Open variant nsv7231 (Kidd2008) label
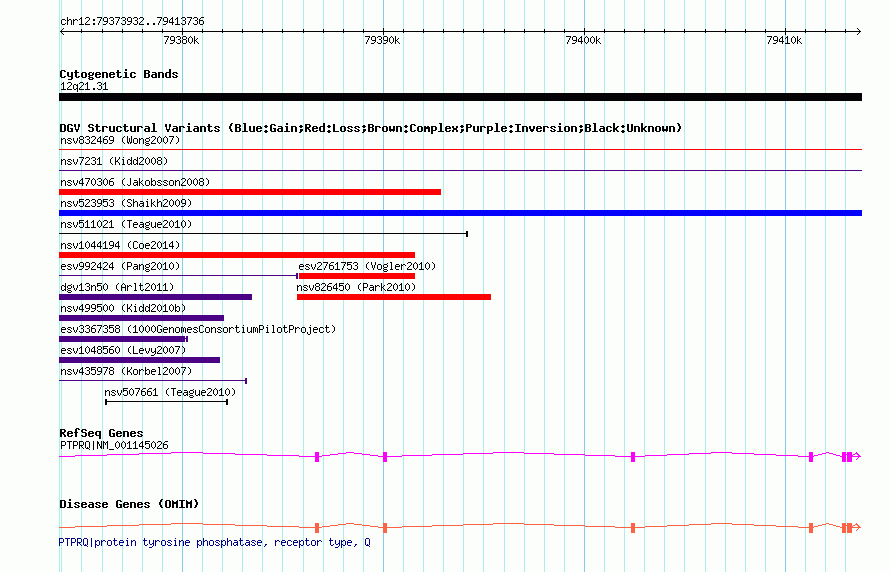The height and width of the screenshot is (572, 890). pos(114,161)
